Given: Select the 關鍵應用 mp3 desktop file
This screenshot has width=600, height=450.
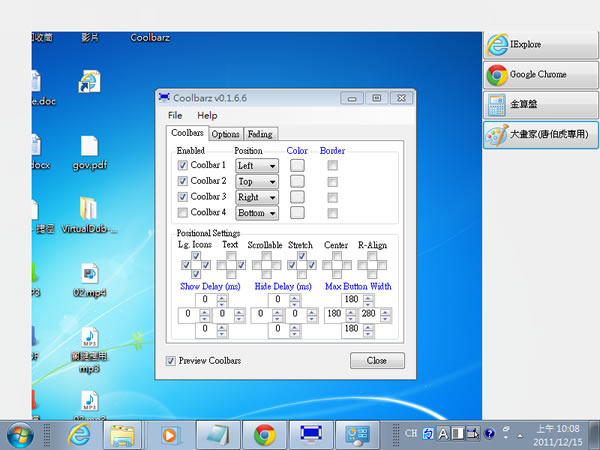Looking at the screenshot, I should coord(90,350).
